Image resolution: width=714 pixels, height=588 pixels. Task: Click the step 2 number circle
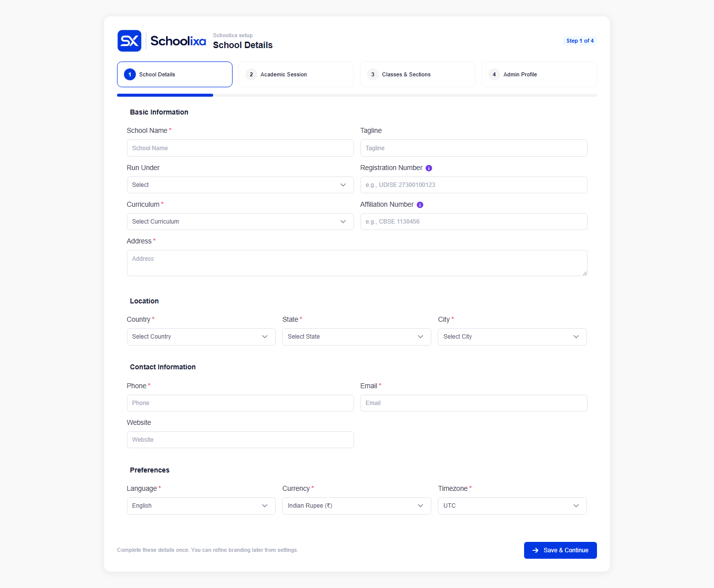251,74
